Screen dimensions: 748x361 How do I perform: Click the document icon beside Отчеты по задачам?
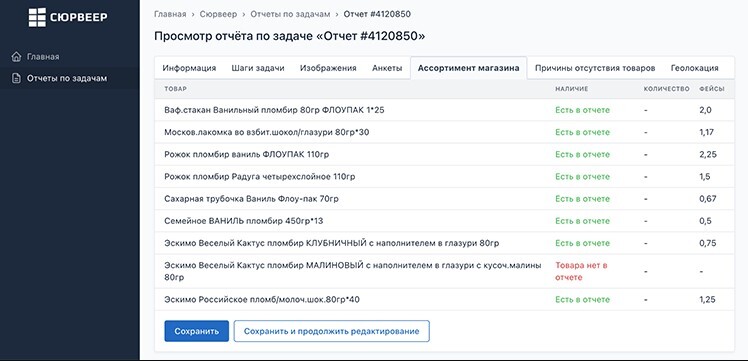coord(16,78)
